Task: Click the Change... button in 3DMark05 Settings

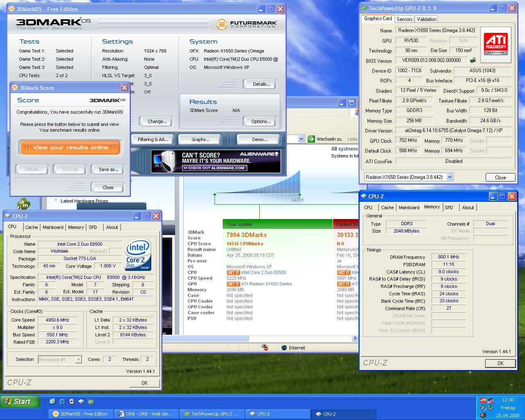Action: (157, 121)
